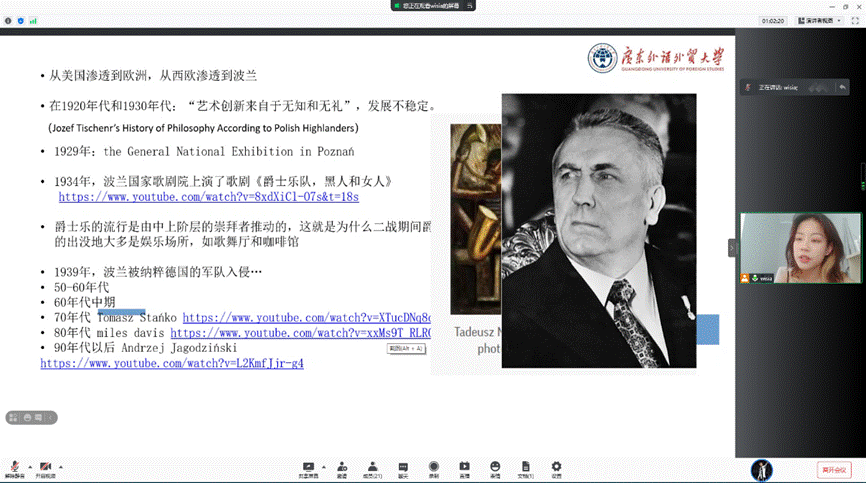Open the members list (21)
This screenshot has width=866, height=483.
click(x=372, y=467)
